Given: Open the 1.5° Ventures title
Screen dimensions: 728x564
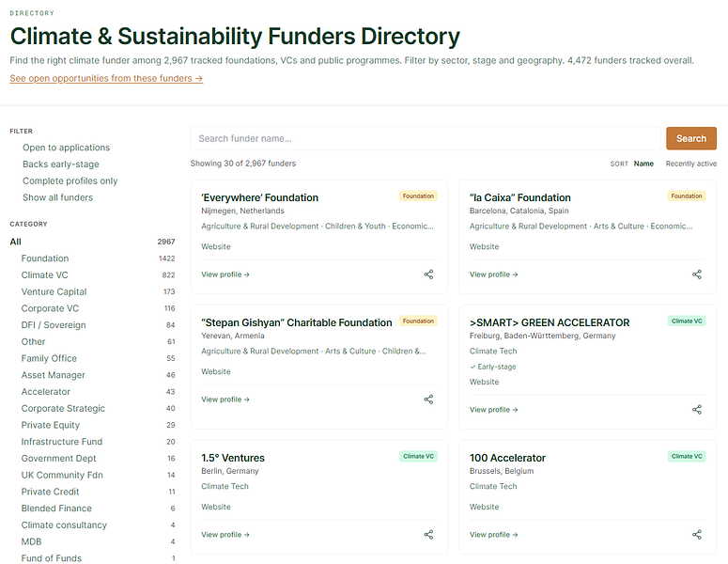Looking at the screenshot, I should coord(233,458).
